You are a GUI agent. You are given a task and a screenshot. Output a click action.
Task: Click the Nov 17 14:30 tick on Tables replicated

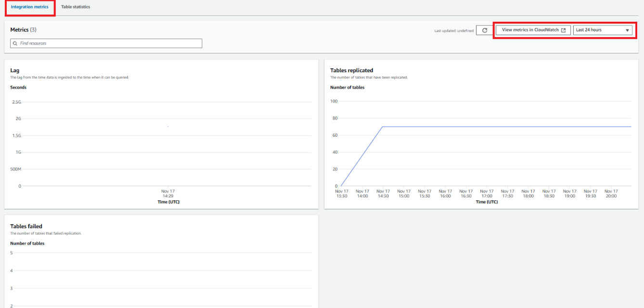point(383,193)
